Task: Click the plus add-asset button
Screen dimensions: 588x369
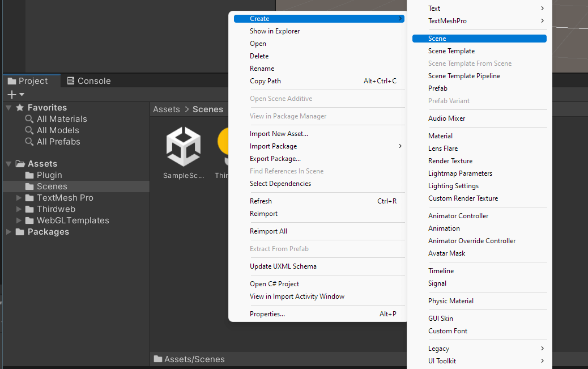Action: pyautogui.click(x=12, y=95)
